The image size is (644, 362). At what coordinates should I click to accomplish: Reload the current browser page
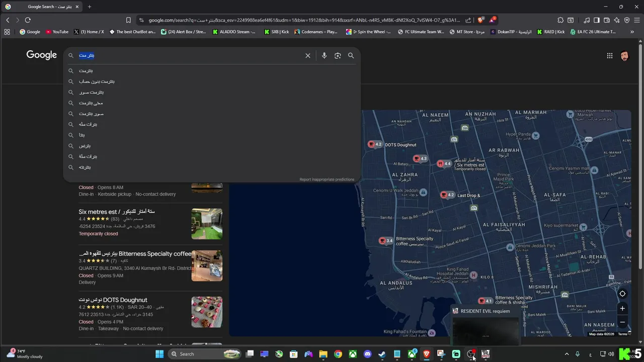point(28,20)
